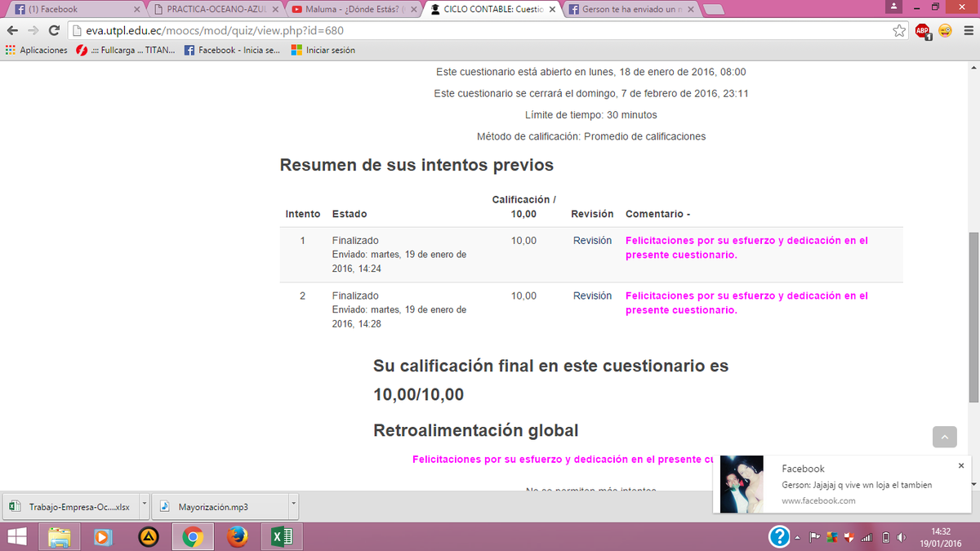Open the Windows Start button
980x551 pixels.
pos(17,537)
